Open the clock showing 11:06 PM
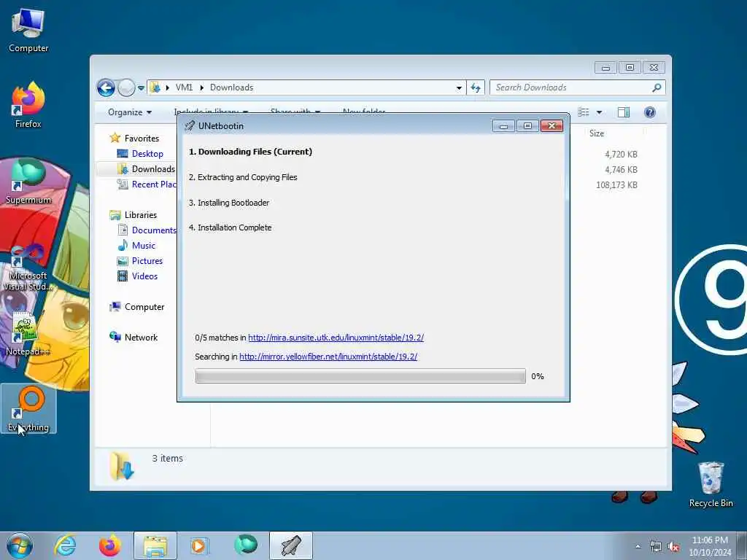Viewport: 747px width, 560px height. [710, 545]
